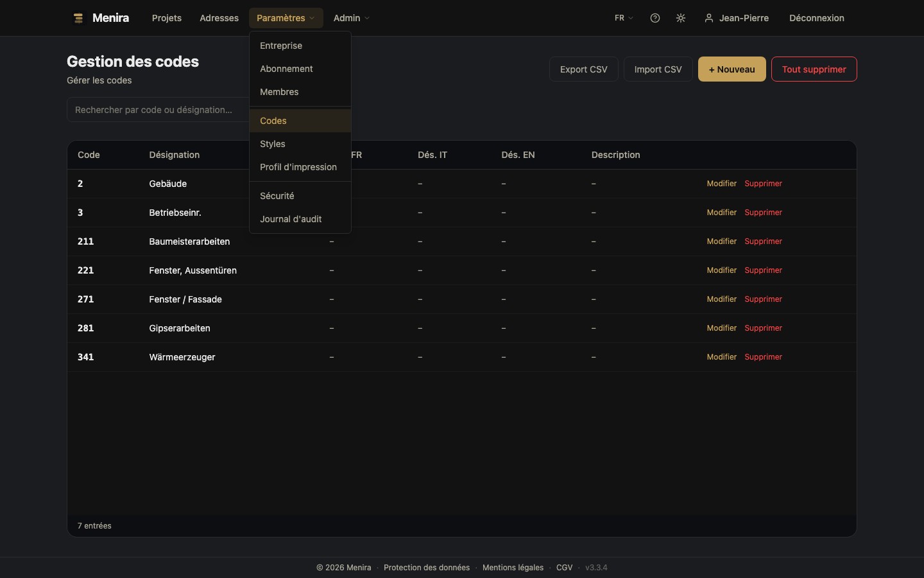Open Protection des données footer link
This screenshot has width=924, height=578.
(x=427, y=568)
